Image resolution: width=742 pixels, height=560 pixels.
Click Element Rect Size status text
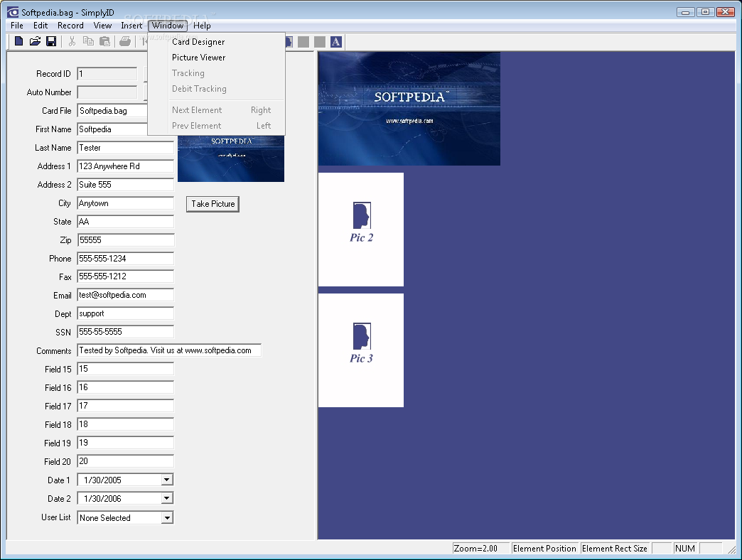pyautogui.click(x=615, y=548)
